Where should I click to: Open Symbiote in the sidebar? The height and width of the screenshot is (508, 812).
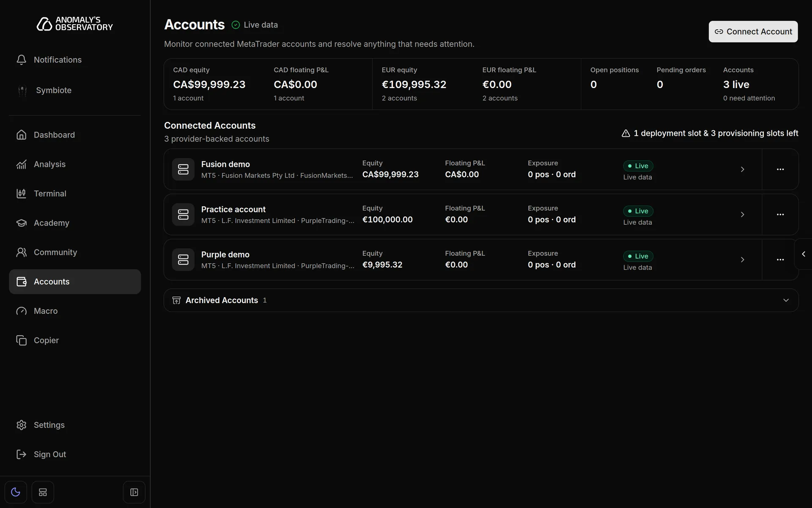[75, 90]
